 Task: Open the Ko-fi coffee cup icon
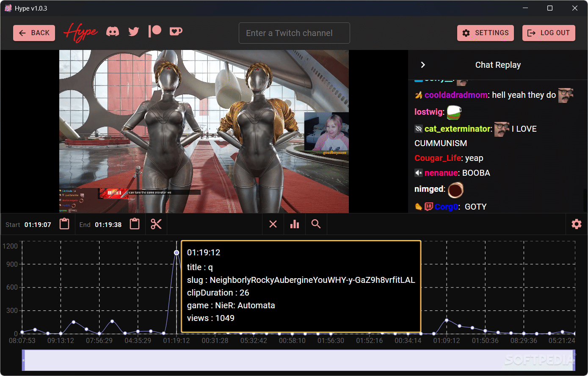click(176, 31)
